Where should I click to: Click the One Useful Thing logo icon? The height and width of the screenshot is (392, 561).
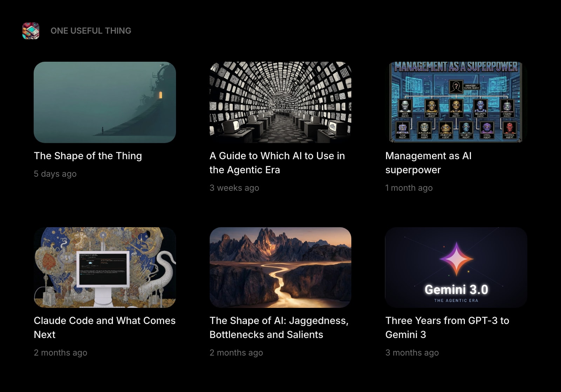point(31,31)
